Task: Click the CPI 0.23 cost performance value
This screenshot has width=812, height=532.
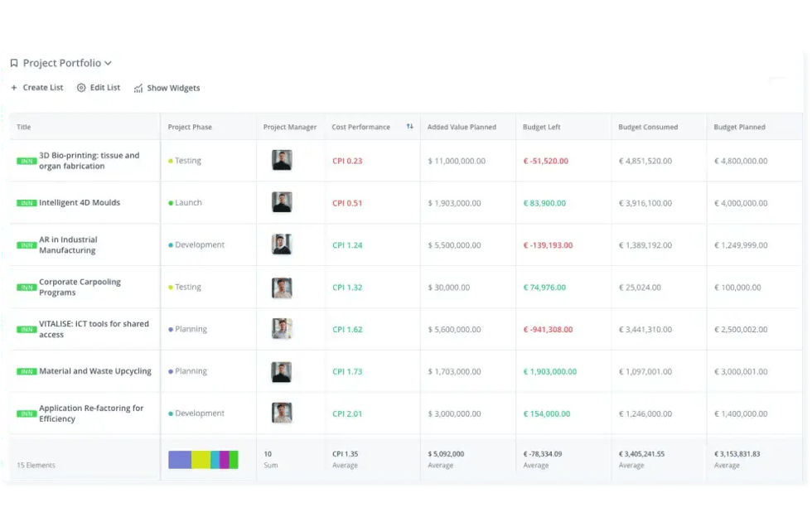Action: pos(347,161)
